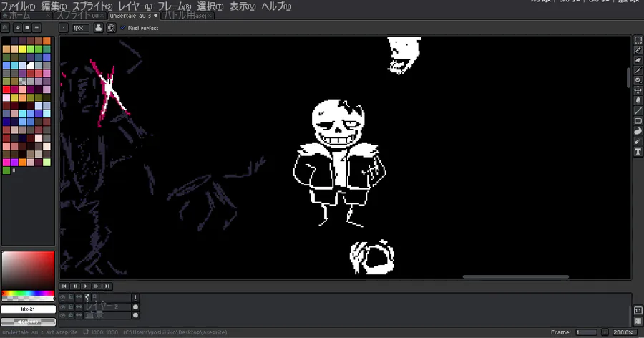Select the Rectangle shape tool

[x=638, y=121]
